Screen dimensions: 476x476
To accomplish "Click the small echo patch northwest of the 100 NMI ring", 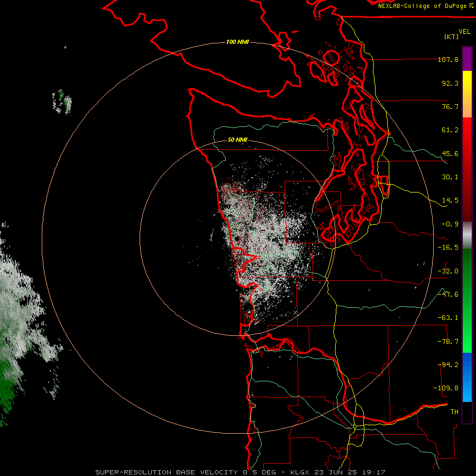I will coord(62,102).
